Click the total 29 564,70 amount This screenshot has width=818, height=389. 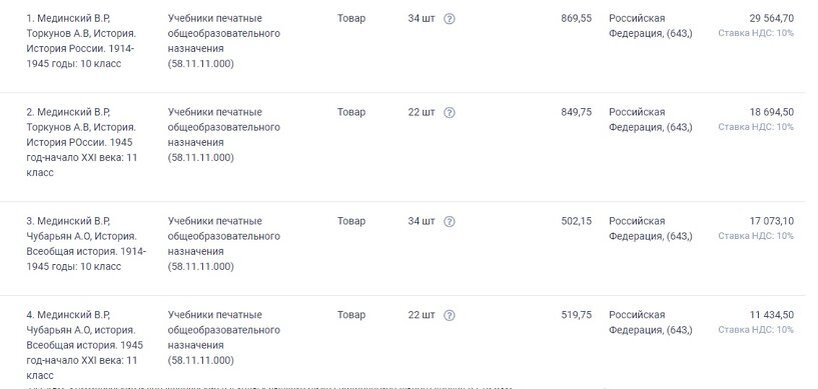[x=772, y=19]
